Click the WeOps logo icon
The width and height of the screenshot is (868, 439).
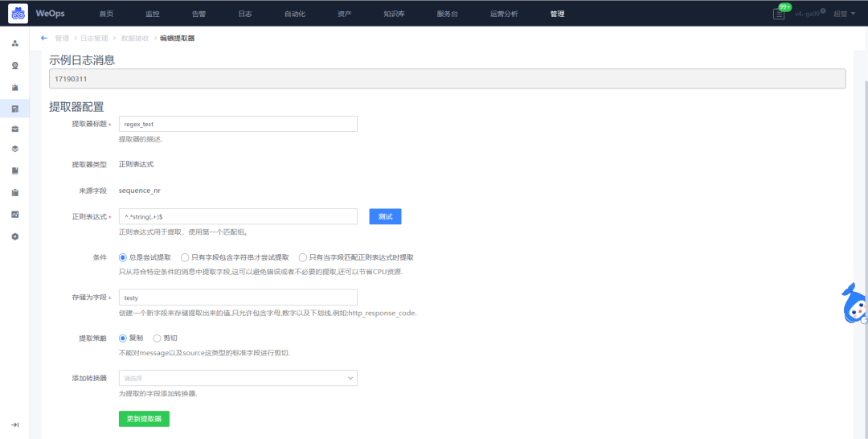pyautogui.click(x=18, y=14)
